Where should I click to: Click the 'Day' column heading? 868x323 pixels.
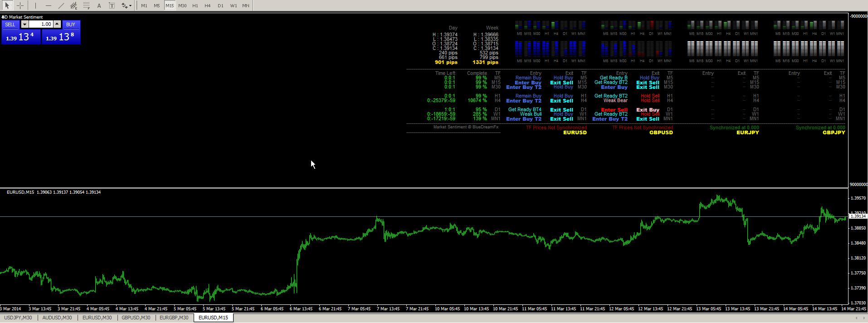(x=453, y=28)
